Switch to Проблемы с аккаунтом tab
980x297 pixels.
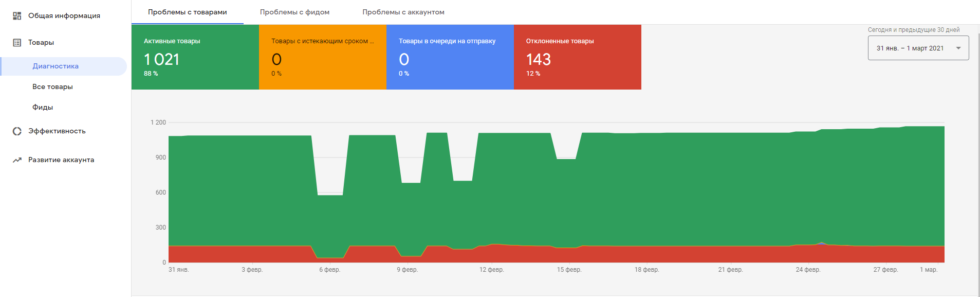(403, 12)
